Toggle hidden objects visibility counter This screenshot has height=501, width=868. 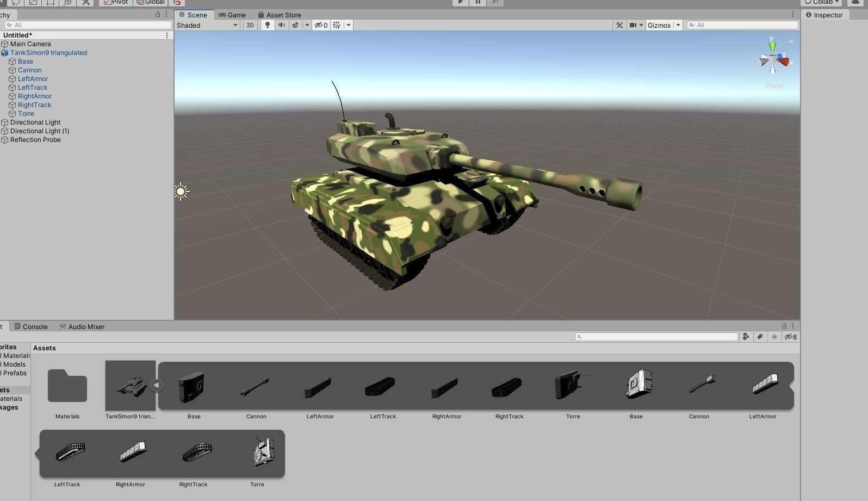coord(321,25)
